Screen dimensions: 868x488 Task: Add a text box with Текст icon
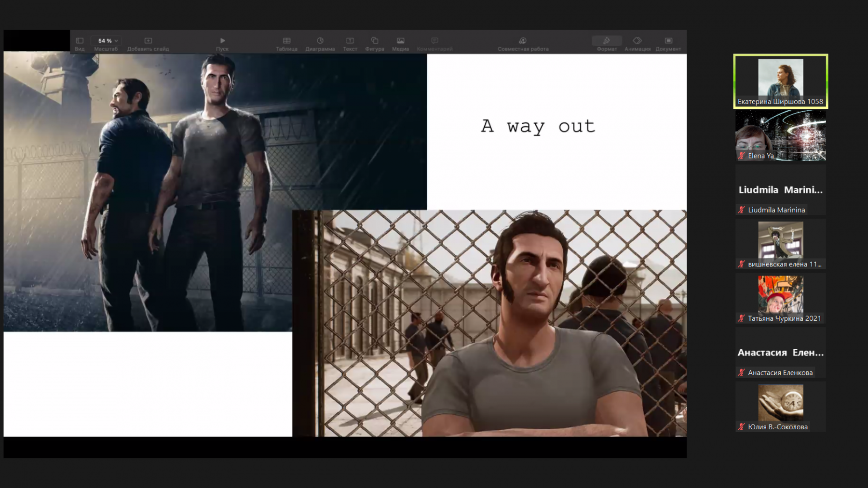click(x=350, y=41)
